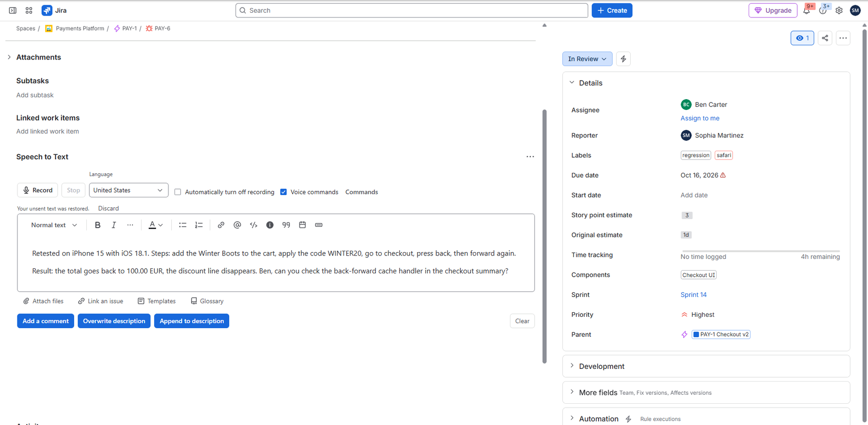
Task: Click the time tracking progress bar
Action: 760,251
